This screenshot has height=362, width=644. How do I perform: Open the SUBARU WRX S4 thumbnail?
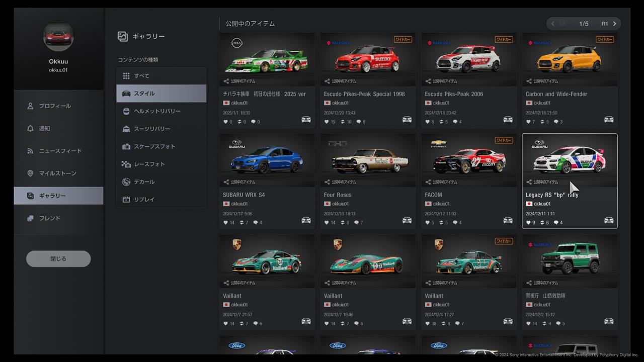tap(267, 160)
